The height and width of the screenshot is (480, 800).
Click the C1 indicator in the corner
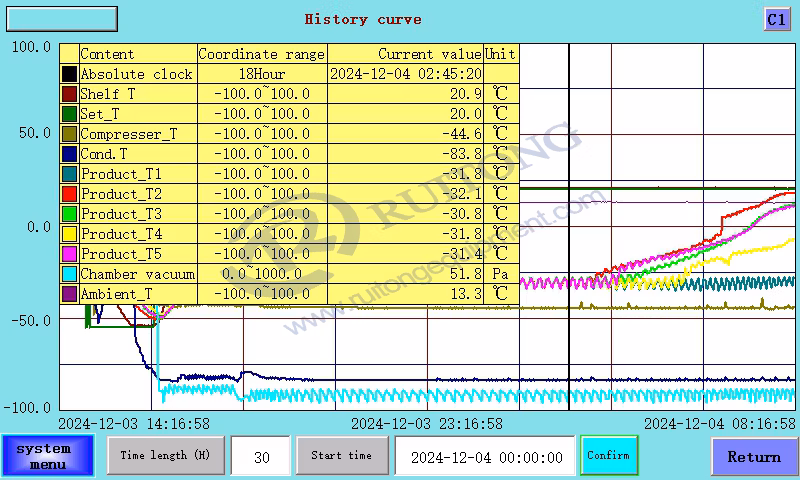(777, 20)
